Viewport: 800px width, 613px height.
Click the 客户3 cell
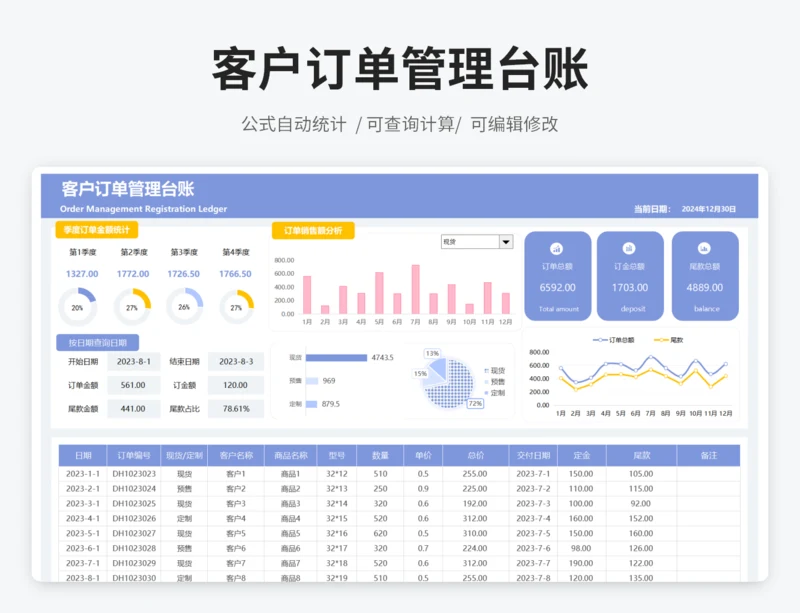236,504
